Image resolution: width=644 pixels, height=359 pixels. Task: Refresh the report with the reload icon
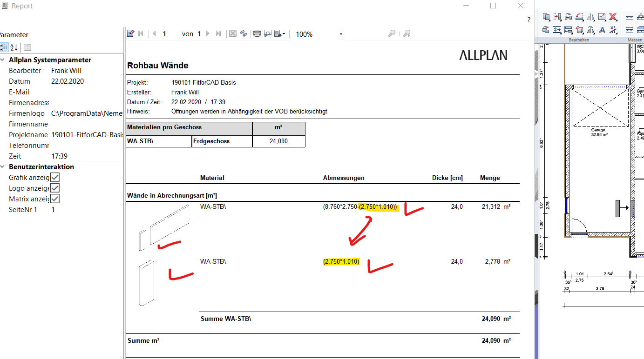(243, 33)
